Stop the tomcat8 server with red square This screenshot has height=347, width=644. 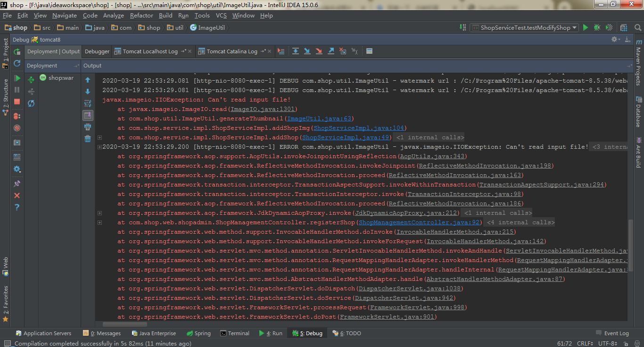click(x=17, y=102)
